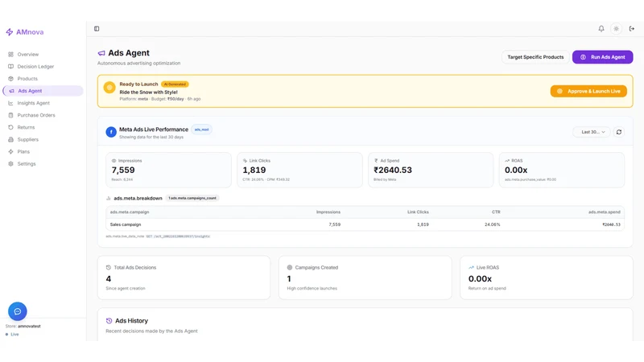Screen dimensions: 644x362
Task: Select the Link Clicks 1,819 card
Action: click(x=299, y=170)
